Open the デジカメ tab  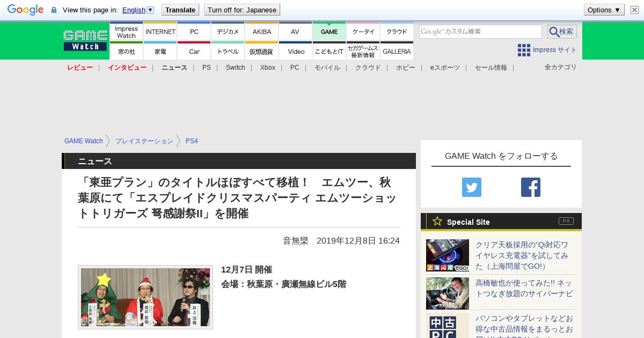pos(228,32)
